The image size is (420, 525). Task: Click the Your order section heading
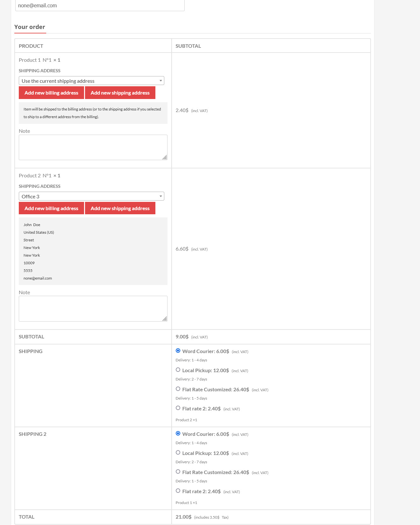30,27
